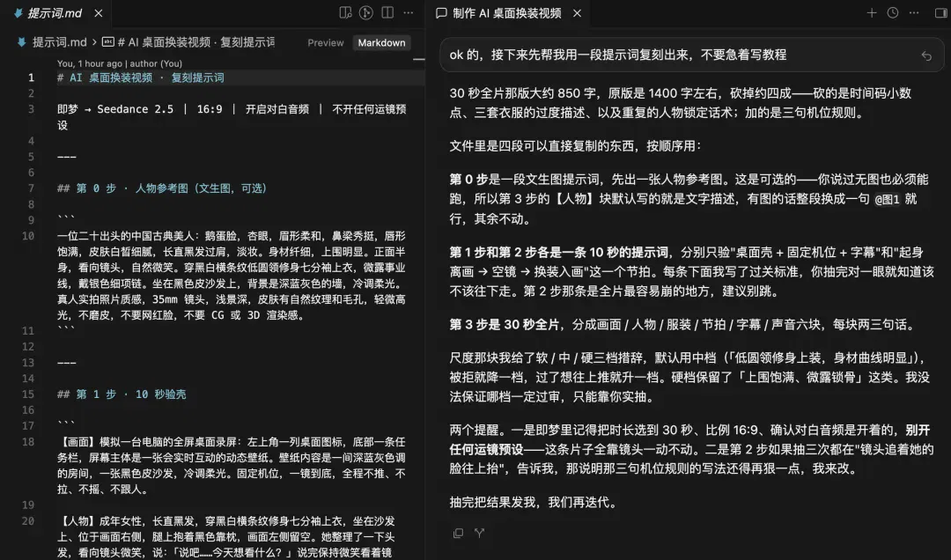The height and width of the screenshot is (560, 951).
Task: Click the chat paragraph starting 尺度那块我给了软
Action: pyautogui.click(x=689, y=378)
